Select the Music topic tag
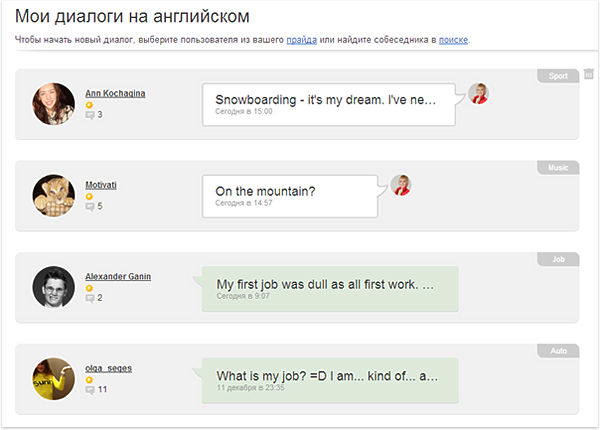This screenshot has height=430, width=600. pos(557,167)
